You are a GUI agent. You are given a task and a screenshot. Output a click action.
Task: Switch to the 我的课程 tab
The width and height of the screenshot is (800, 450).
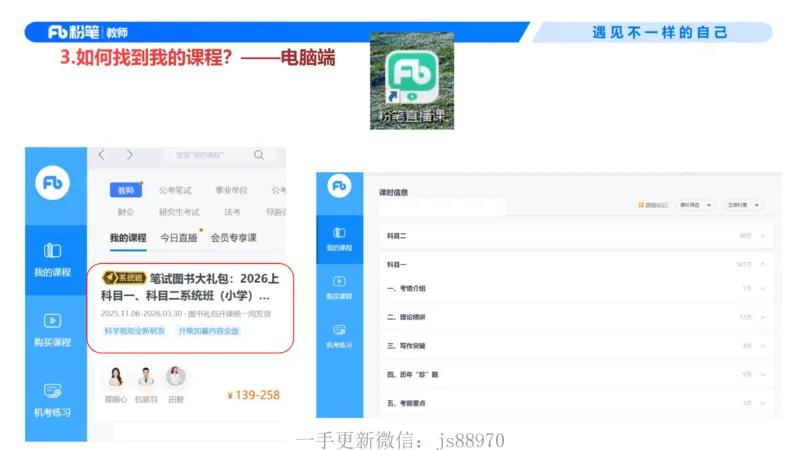[128, 238]
